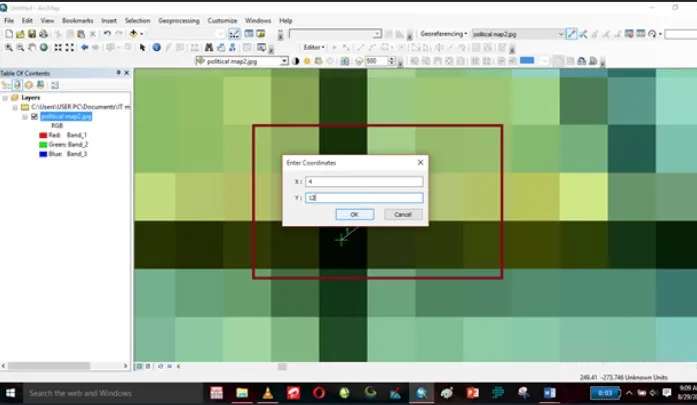This screenshot has width=697, height=405.
Task: Click the Y coordinate field
Action: [x=364, y=197]
